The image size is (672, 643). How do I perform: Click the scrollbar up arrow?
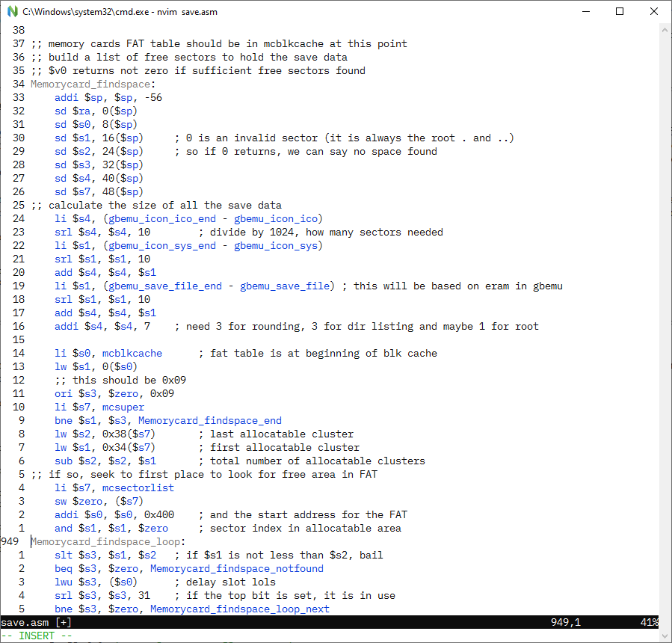coord(665,30)
